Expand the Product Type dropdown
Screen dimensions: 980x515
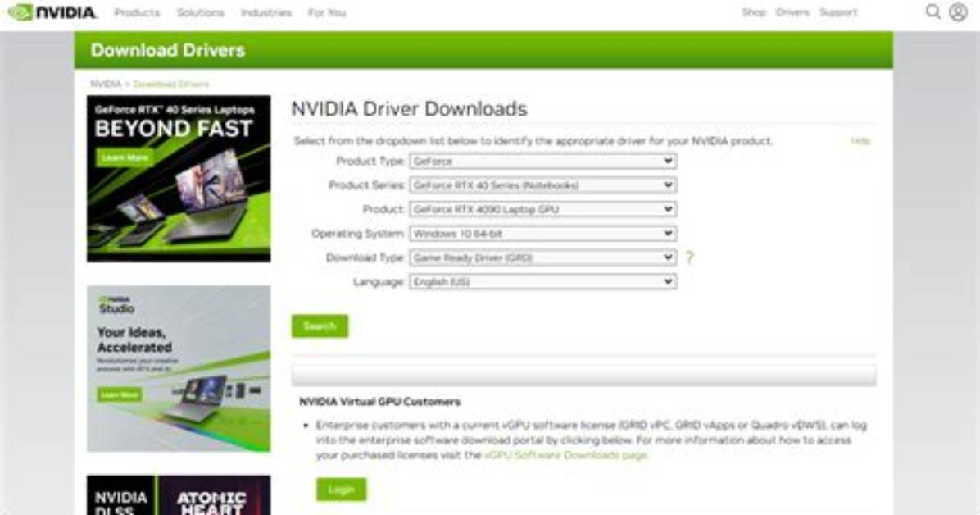point(543,161)
